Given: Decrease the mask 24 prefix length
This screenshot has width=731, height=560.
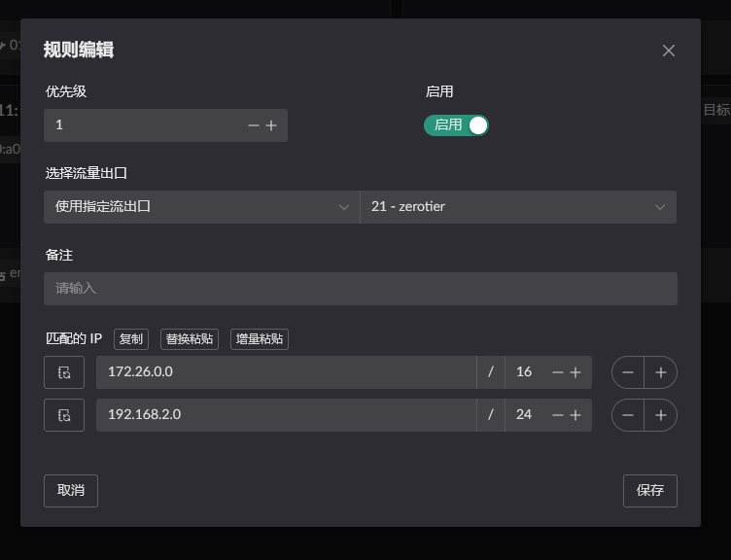Looking at the screenshot, I should pos(558,415).
